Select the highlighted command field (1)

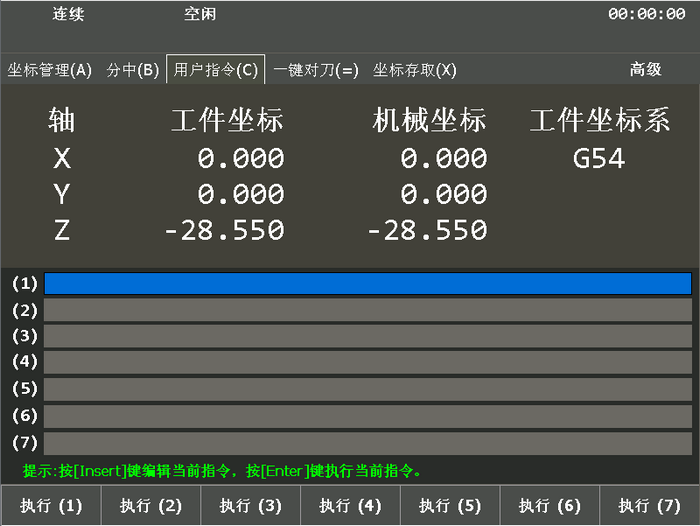(368, 284)
